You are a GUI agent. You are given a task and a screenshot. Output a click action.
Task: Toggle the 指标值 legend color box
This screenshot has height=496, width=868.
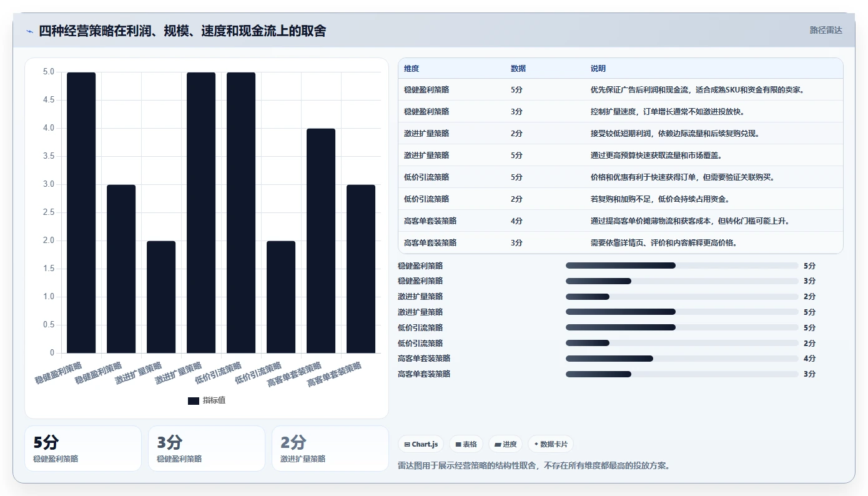tap(194, 400)
